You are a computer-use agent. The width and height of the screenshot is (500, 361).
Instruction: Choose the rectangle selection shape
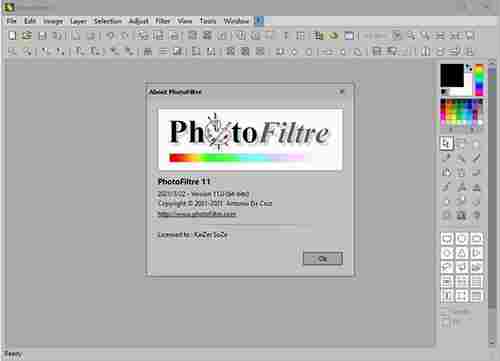447,238
